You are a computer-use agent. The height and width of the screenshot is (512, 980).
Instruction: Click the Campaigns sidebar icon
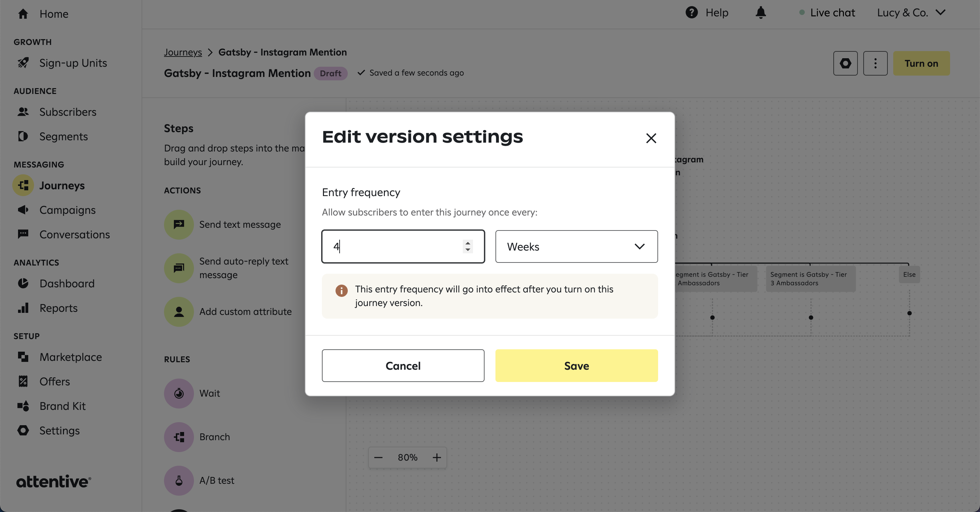[23, 209]
